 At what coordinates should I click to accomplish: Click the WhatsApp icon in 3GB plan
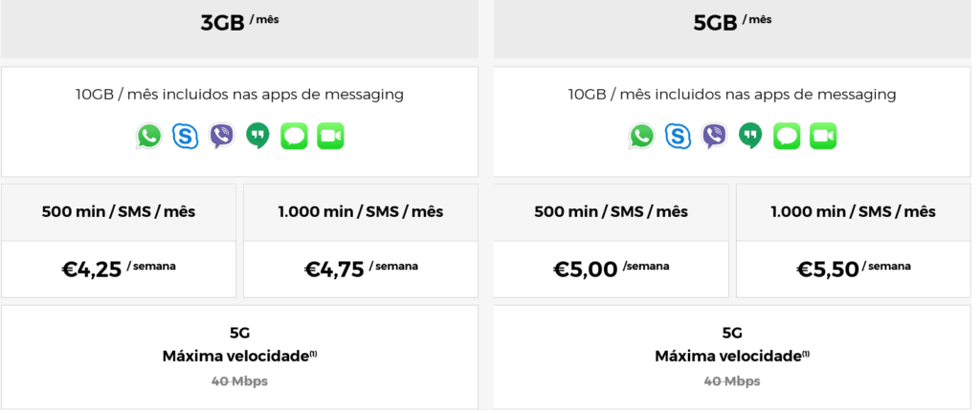click(148, 136)
